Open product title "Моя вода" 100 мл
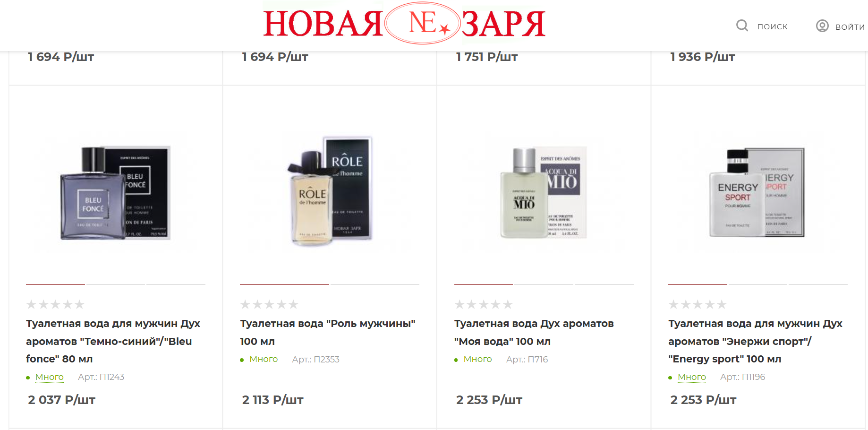 534,332
